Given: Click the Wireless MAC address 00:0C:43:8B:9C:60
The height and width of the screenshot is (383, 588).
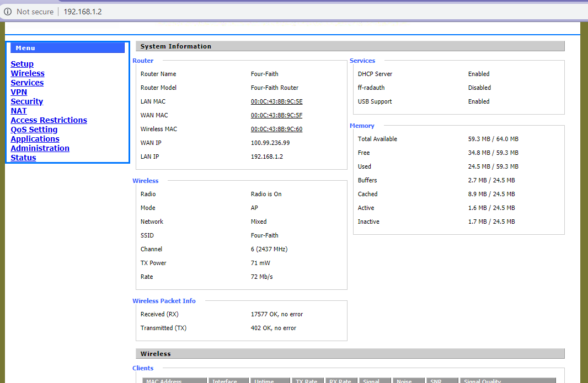Looking at the screenshot, I should [x=276, y=129].
